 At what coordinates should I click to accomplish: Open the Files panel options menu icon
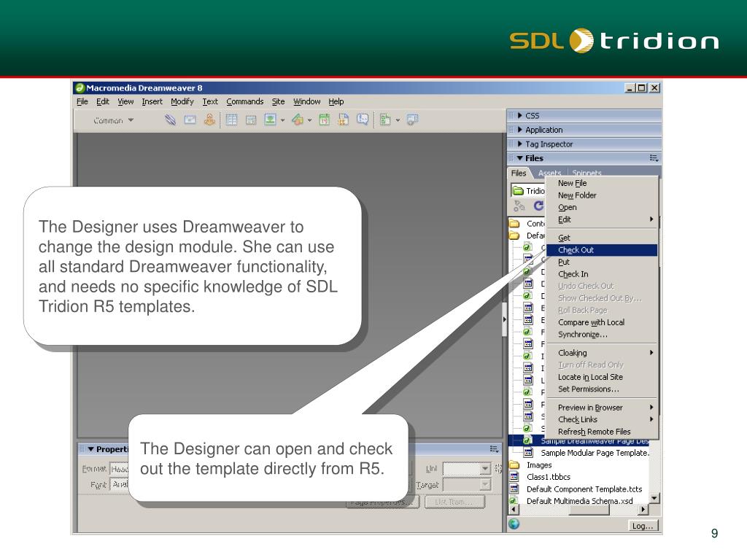coord(654,158)
